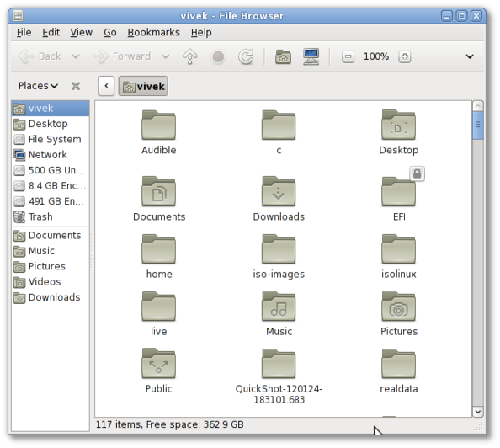The image size is (500, 448).
Task: Open the View menu
Action: (81, 32)
